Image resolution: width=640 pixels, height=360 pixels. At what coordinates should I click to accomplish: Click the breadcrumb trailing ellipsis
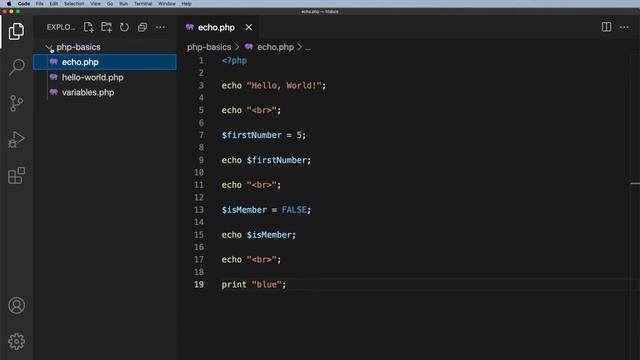pos(308,47)
